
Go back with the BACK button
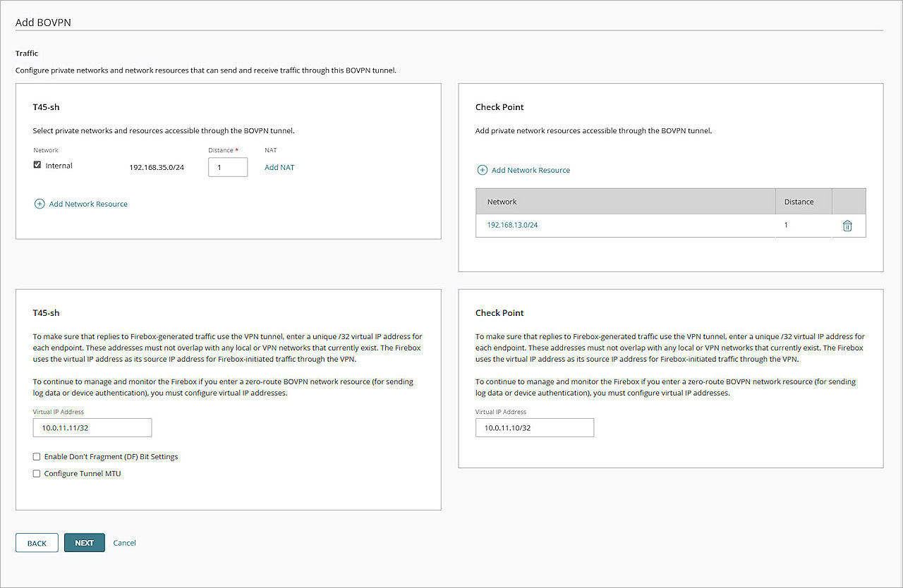[37, 543]
